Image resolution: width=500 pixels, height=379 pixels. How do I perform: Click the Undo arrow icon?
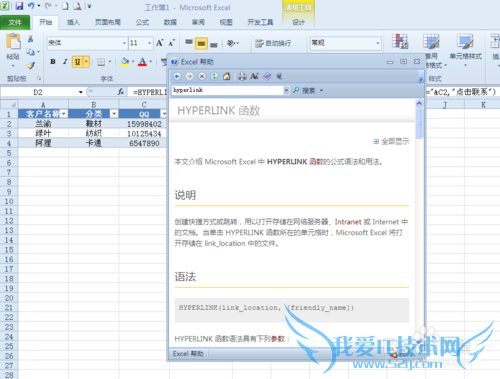tap(31, 6)
